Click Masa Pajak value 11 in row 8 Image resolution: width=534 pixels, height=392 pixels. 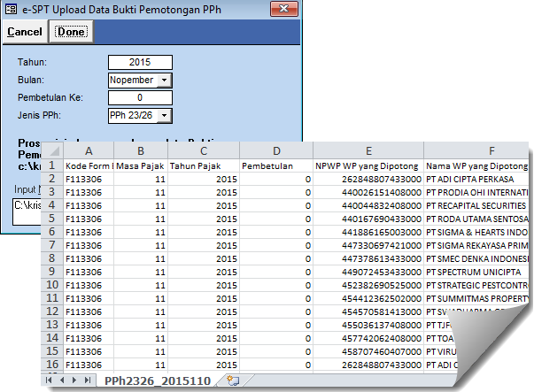click(x=141, y=258)
